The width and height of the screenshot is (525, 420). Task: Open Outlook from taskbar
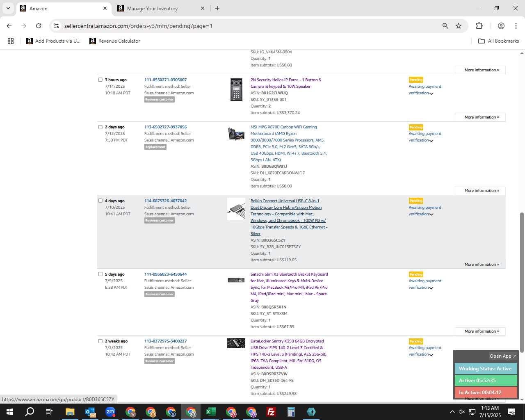pyautogui.click(x=90, y=412)
